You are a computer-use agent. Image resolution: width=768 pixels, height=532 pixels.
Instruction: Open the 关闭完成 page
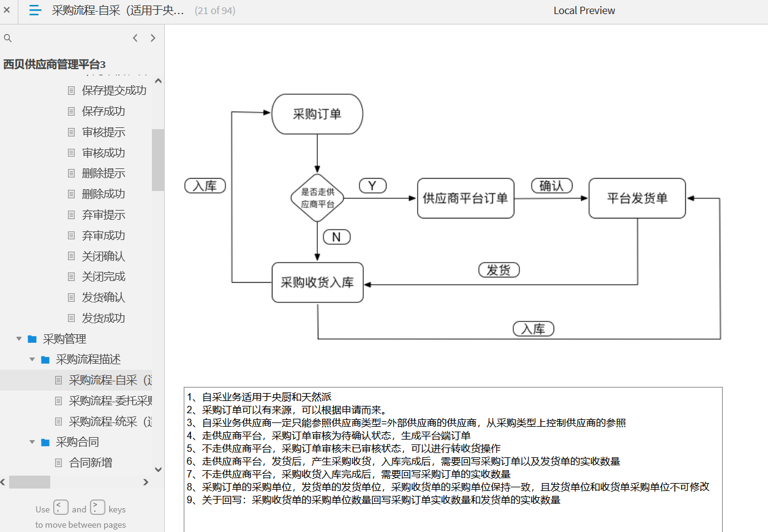click(x=104, y=277)
